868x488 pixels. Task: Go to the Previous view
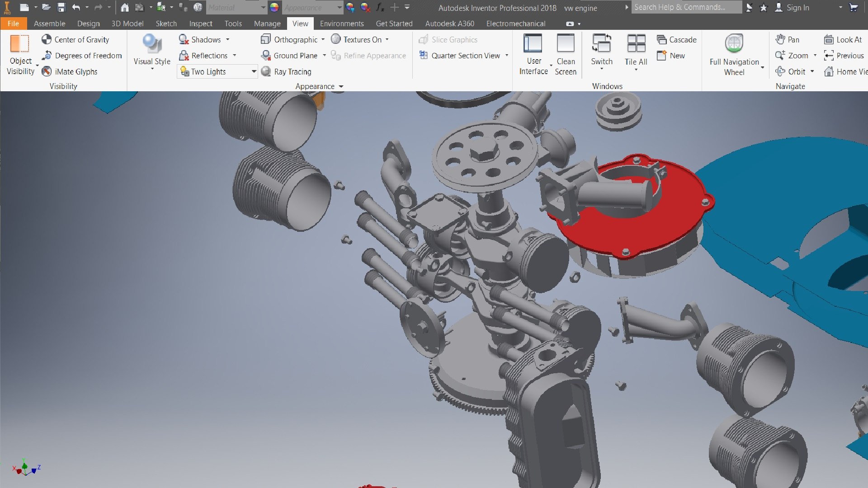tap(844, 56)
